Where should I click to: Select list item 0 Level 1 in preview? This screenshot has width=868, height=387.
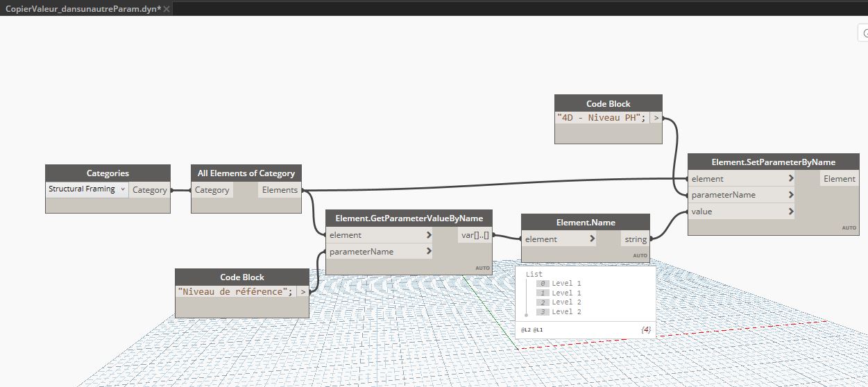coord(565,284)
